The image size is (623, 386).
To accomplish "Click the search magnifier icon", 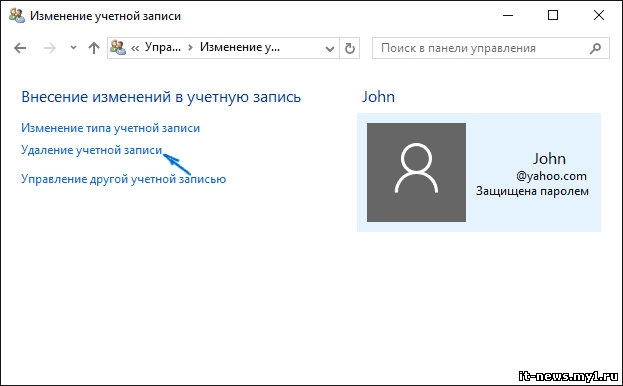I will (595, 48).
